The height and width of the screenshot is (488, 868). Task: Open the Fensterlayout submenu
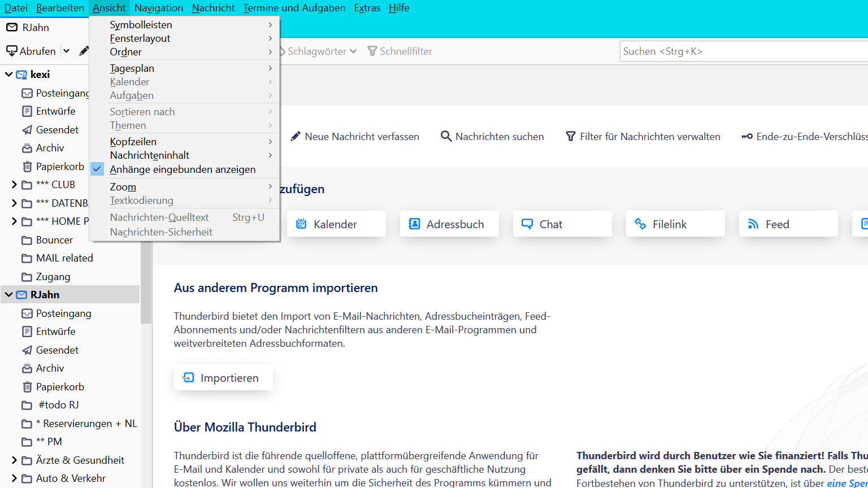184,38
